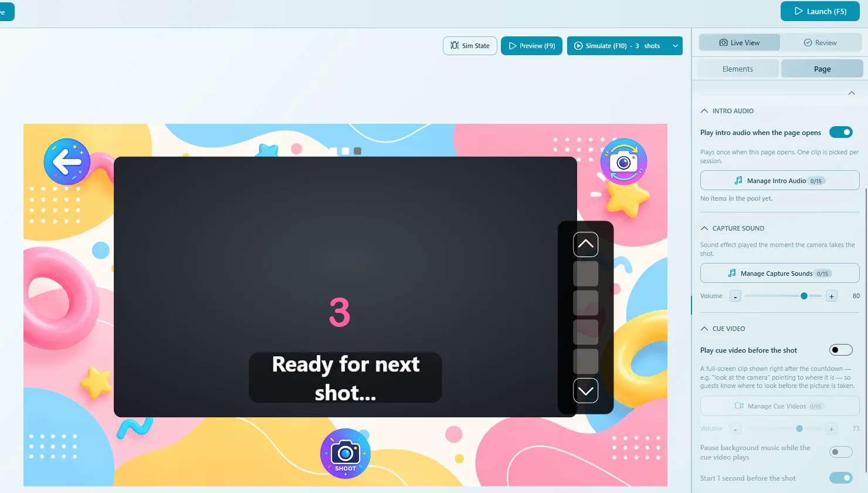Click the up chevron in photo strip

tap(585, 245)
